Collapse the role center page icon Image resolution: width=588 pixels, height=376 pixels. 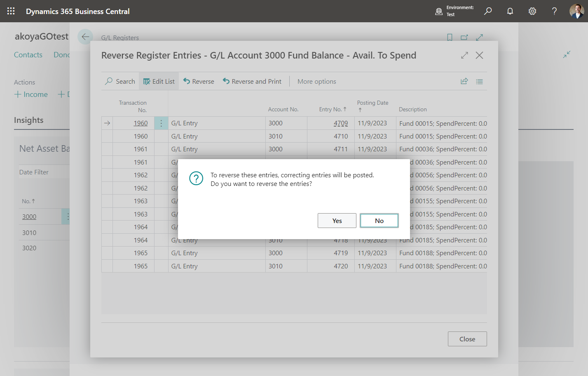tap(567, 54)
